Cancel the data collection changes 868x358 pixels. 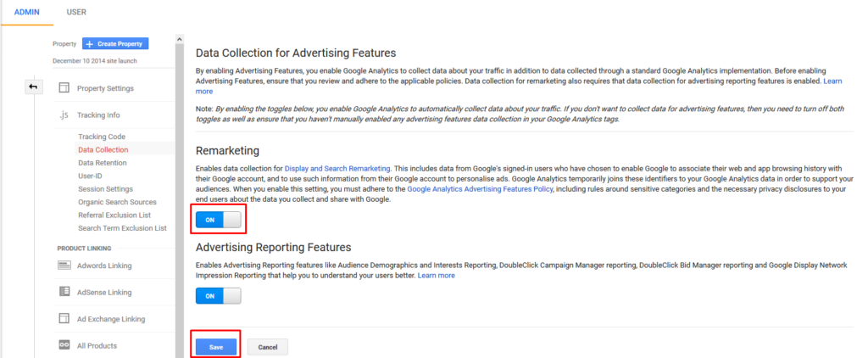click(267, 347)
